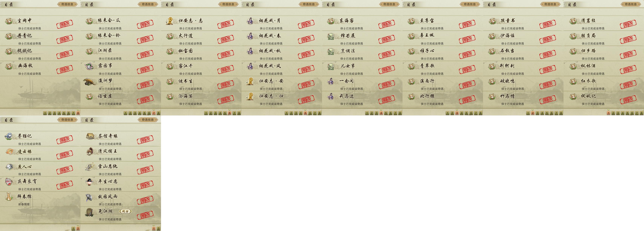Go to page 7 under the 尘网中 list
Image resolution: width=644 pixels, height=231 pixels.
(73, 113)
